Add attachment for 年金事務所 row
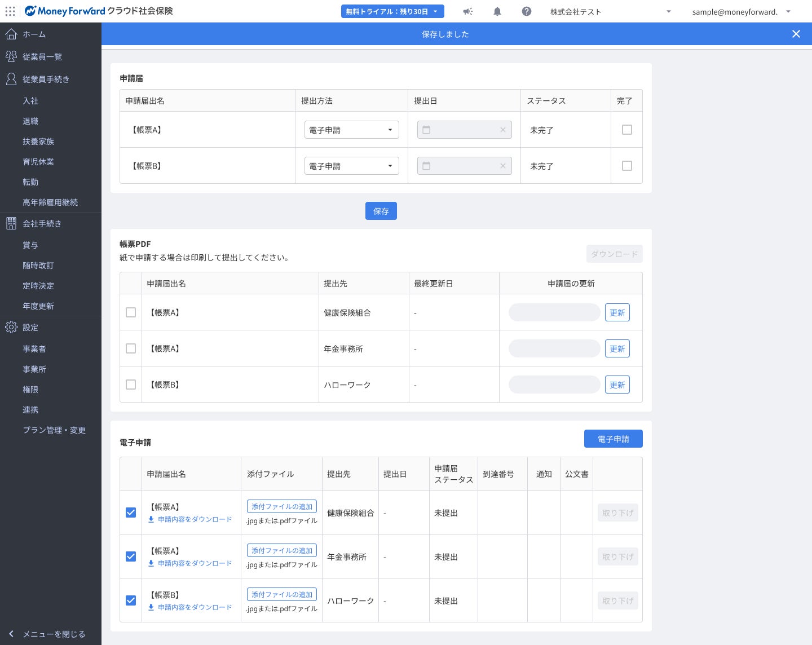This screenshot has height=645, width=812. coord(282,550)
